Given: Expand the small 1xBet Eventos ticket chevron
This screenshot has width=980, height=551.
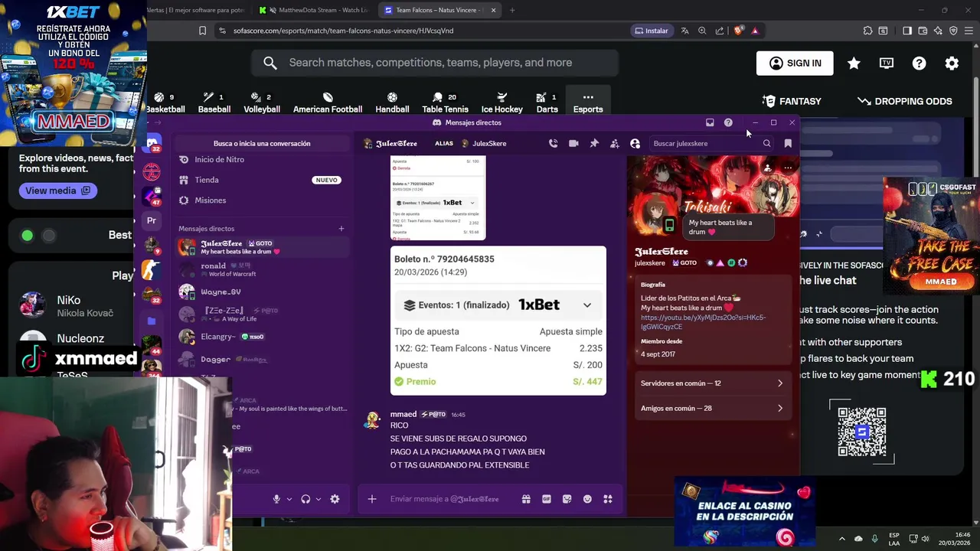Looking at the screenshot, I should click(472, 203).
